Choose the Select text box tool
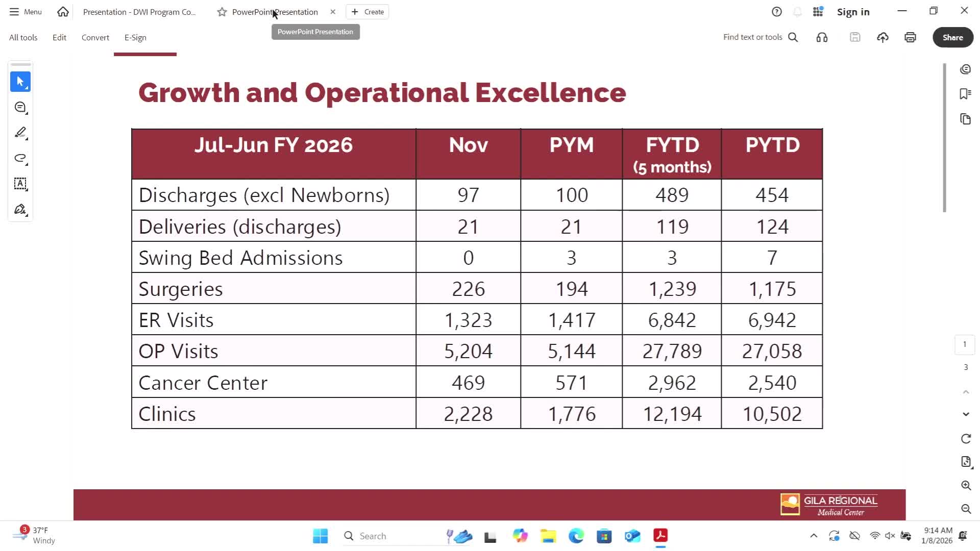Viewport: 980px width, 551px height. click(x=20, y=184)
